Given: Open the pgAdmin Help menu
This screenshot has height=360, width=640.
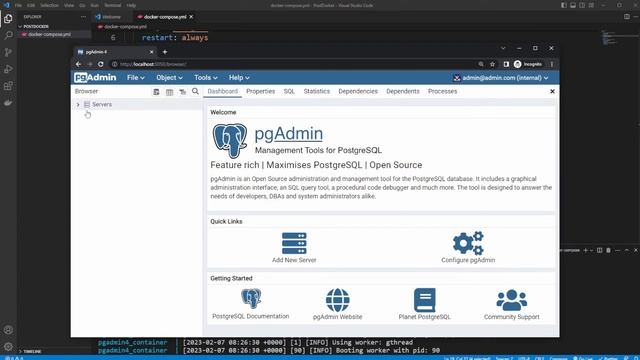Looking at the screenshot, I should point(239,78).
